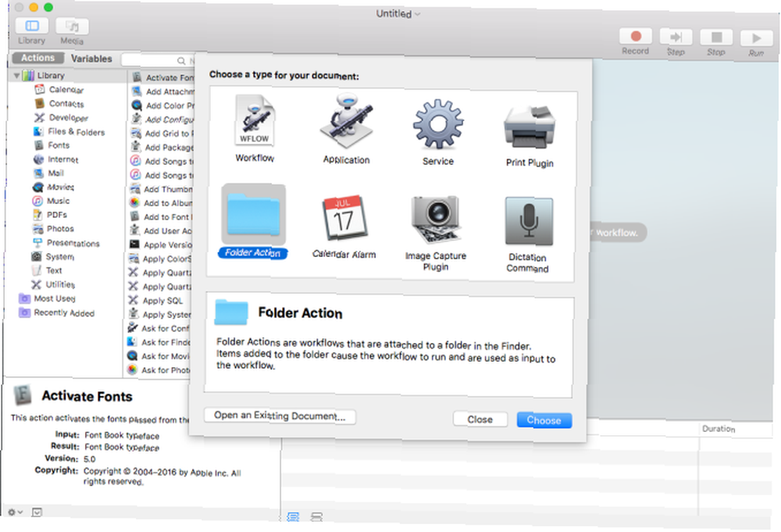Viewport: 781px width, 532px height.
Task: Select the Add Color Profile action
Action: [162, 105]
